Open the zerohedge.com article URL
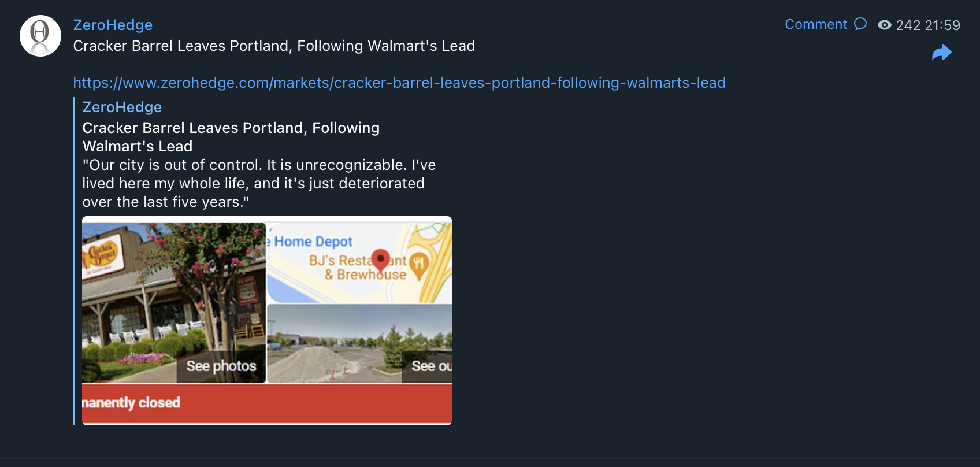The height and width of the screenshot is (467, 980). coord(399,83)
